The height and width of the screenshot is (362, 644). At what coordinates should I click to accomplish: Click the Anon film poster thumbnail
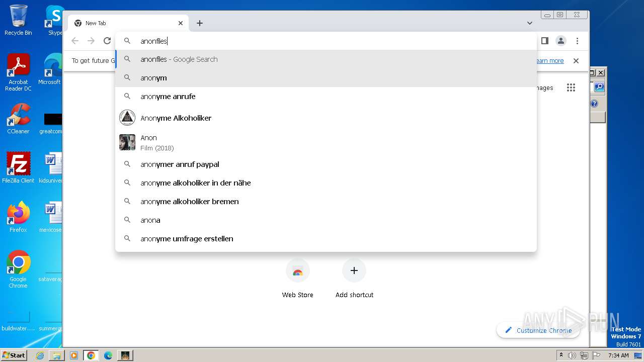click(x=127, y=142)
